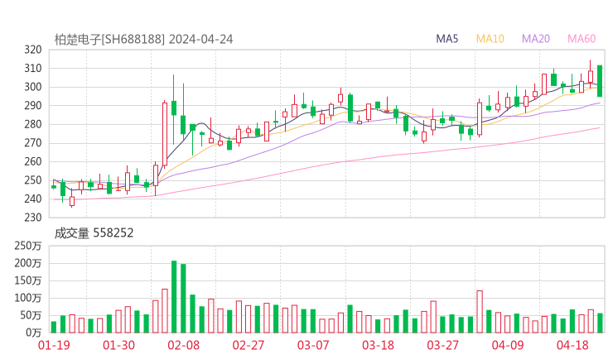Click the chart title 柏楚电子[SH688188] 2024-04-24
The width and height of the screenshot is (613, 364).
143,40
